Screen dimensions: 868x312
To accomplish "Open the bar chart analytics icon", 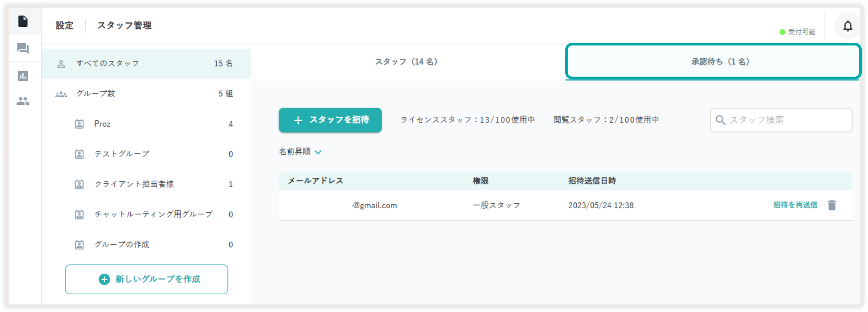I will tap(23, 76).
